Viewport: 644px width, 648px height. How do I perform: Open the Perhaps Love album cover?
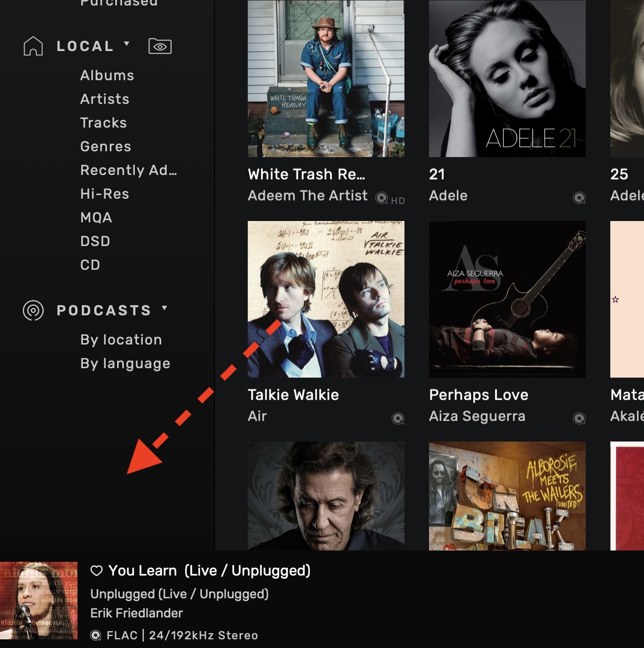(507, 299)
